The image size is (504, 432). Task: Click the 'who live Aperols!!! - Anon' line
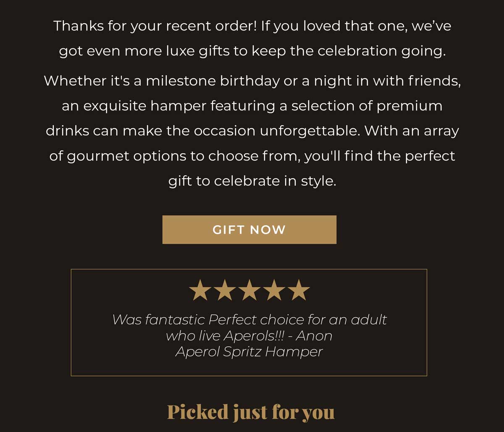[x=249, y=335]
